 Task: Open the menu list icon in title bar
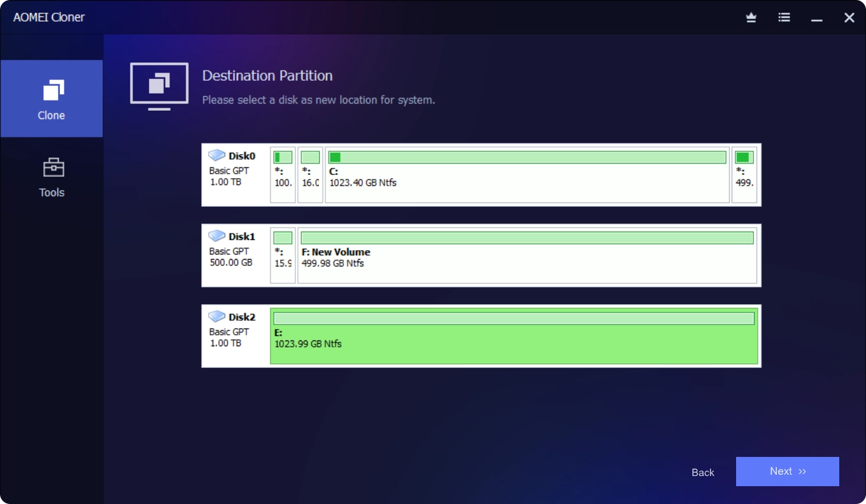[x=784, y=18]
